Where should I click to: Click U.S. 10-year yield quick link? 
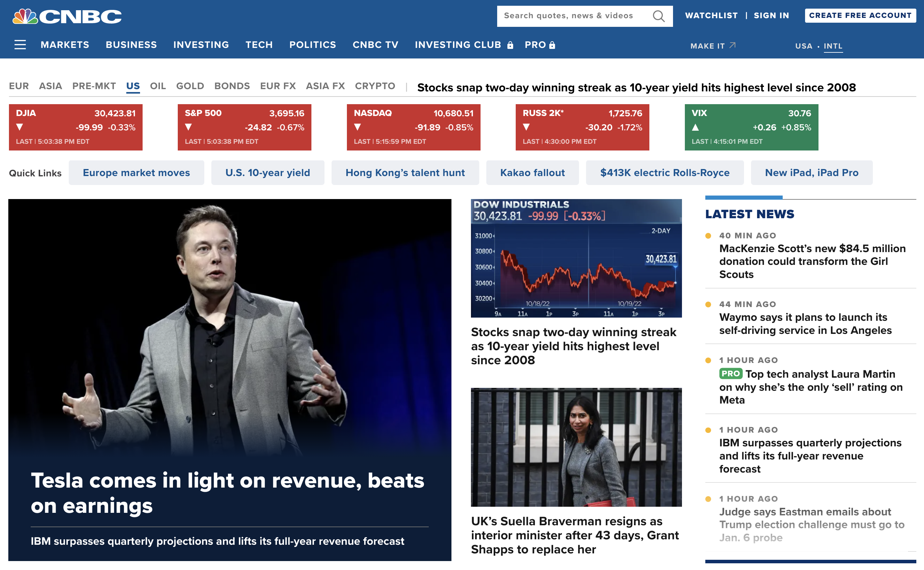[x=267, y=173]
